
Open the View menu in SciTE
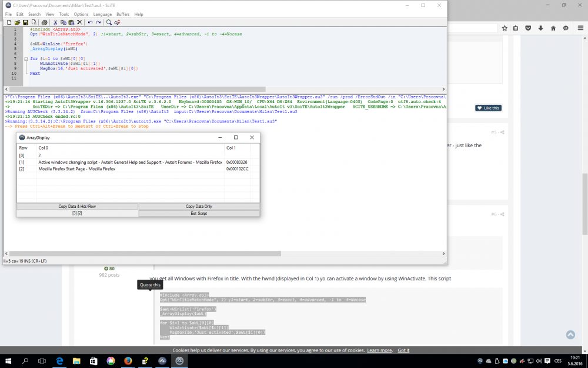(50, 14)
